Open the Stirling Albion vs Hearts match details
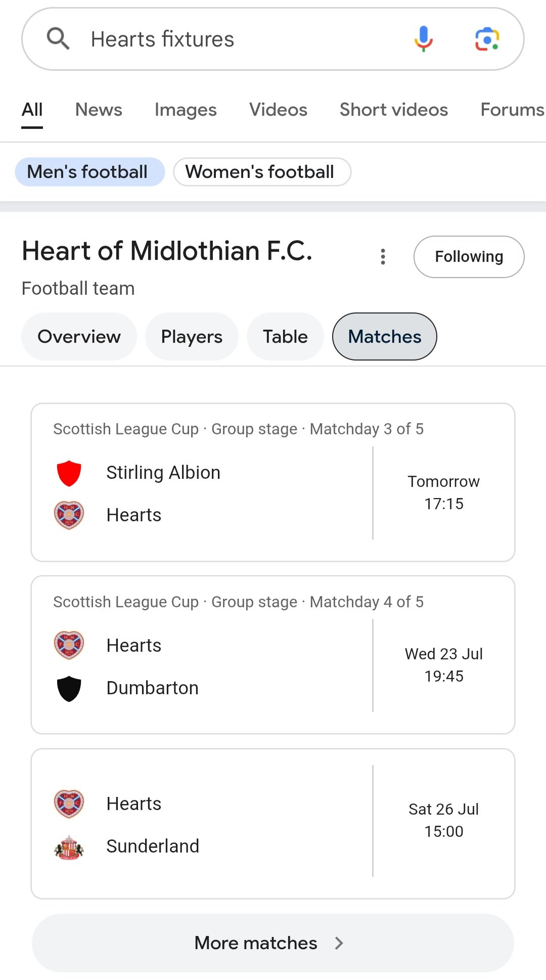 pyautogui.click(x=273, y=480)
